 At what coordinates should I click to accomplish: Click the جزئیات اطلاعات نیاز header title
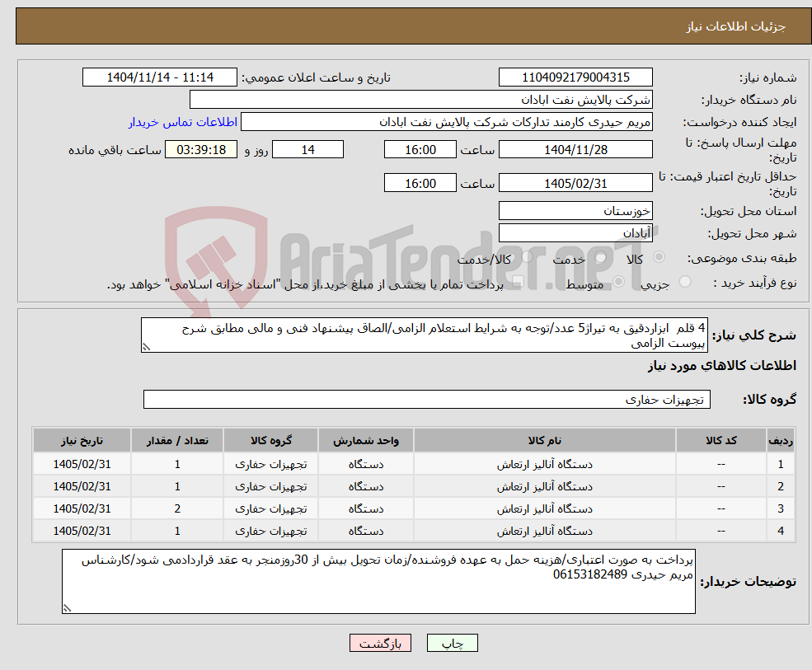736,26
